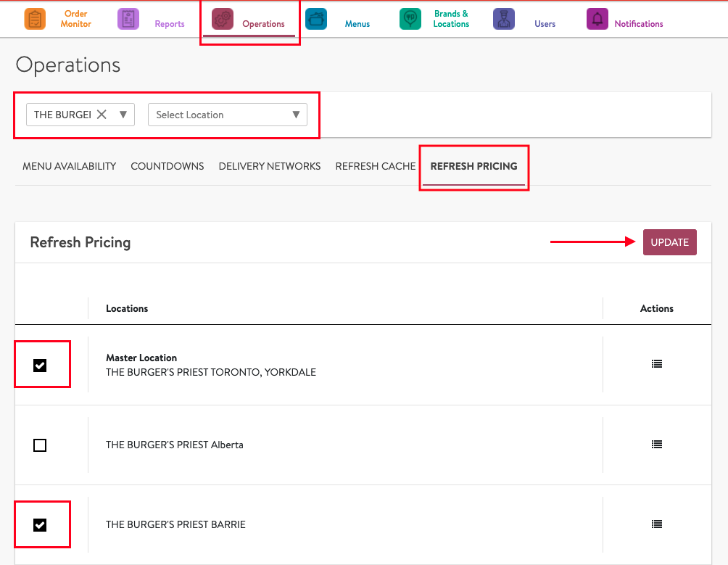Switch to the Menu Availability tab
Image resolution: width=728 pixels, height=565 pixels.
[x=69, y=166]
